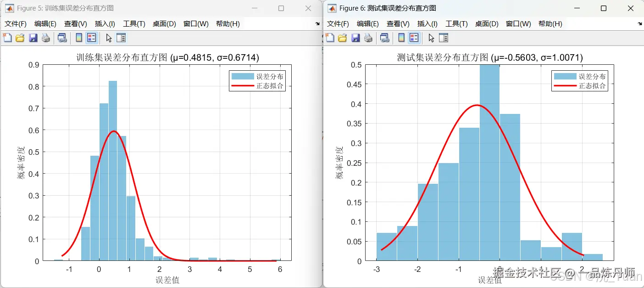Click Link Plot icon in Figure 5 toolbar
Image resolution: width=644 pixels, height=288 pixels.
tap(62, 38)
